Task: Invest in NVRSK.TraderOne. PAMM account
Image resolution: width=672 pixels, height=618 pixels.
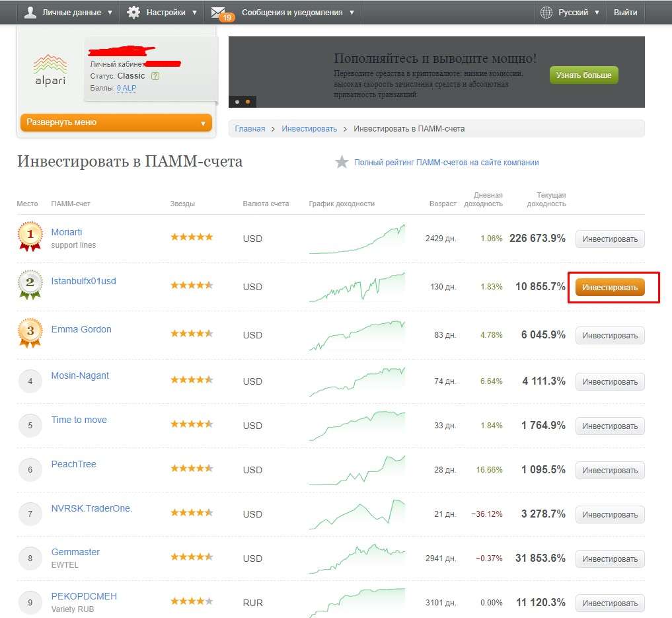Action: click(x=610, y=515)
